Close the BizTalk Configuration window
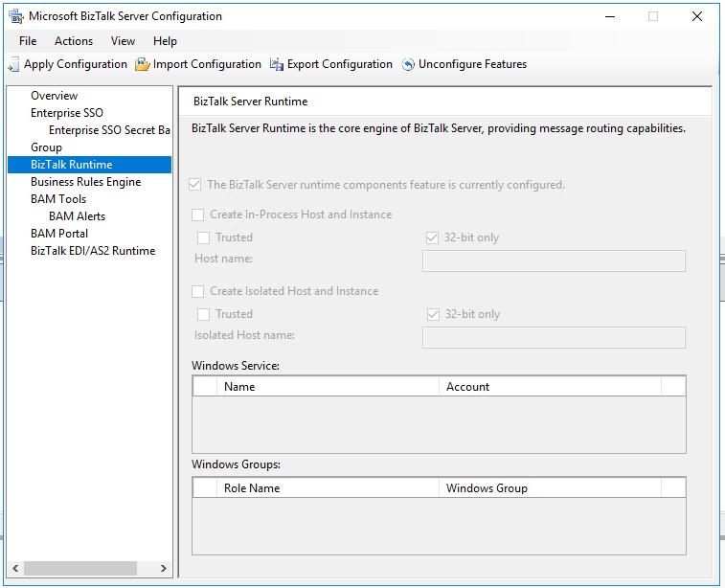The width and height of the screenshot is (725, 588). [697, 16]
